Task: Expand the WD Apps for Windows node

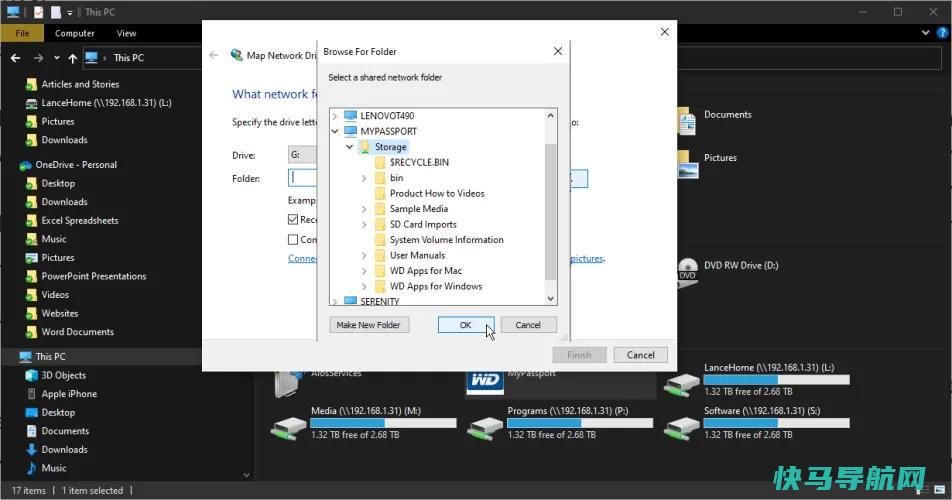Action: click(364, 286)
